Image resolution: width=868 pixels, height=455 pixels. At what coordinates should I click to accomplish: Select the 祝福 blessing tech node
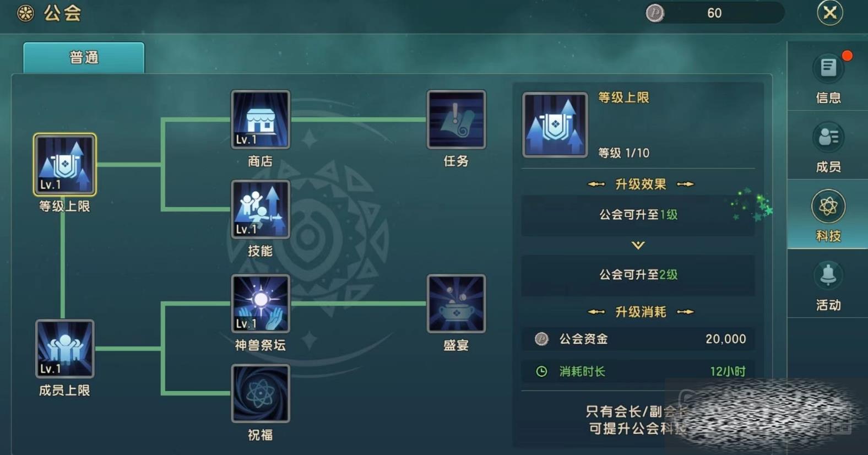(261, 393)
